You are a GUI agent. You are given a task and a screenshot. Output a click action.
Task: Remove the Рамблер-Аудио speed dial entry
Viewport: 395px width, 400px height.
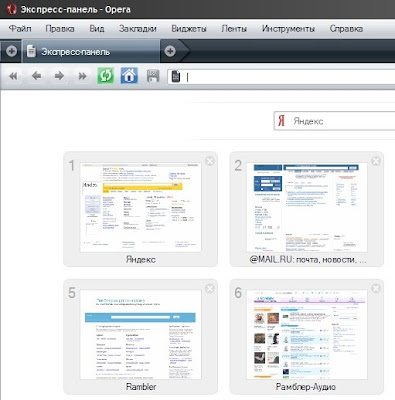[376, 289]
